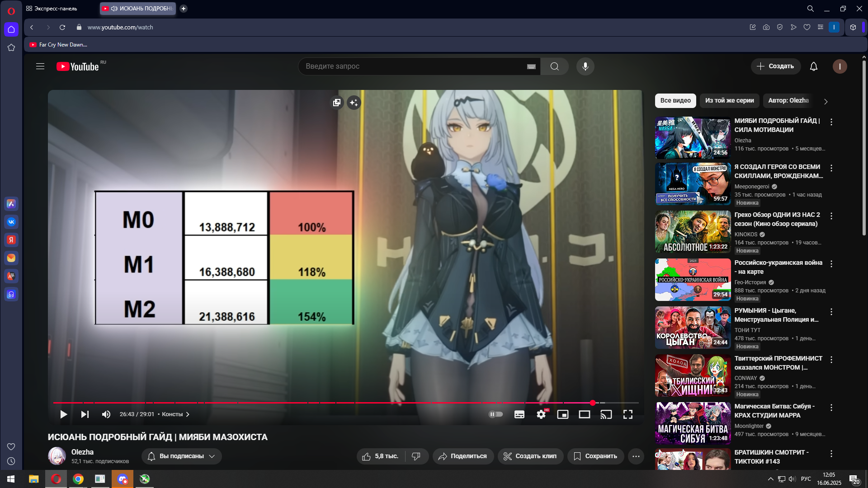This screenshot has width=868, height=488.
Task: Open МИЯБИ ПОДРОБНЫЙ ГАЙД thumbnail
Action: tap(693, 138)
